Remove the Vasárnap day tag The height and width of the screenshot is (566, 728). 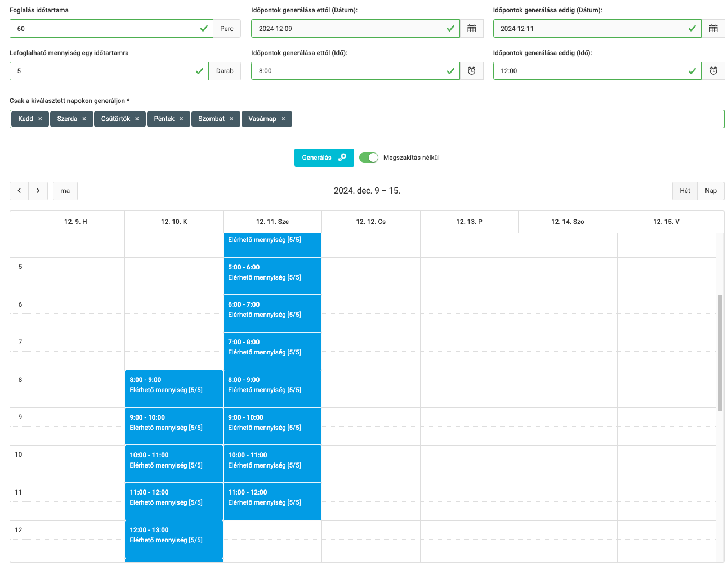point(283,119)
